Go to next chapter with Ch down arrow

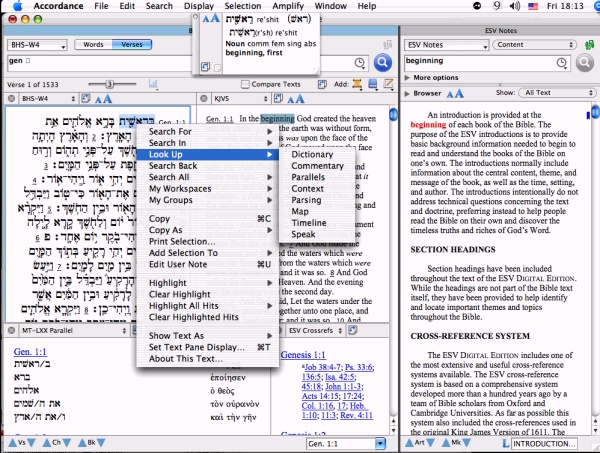pyautogui.click(x=67, y=443)
